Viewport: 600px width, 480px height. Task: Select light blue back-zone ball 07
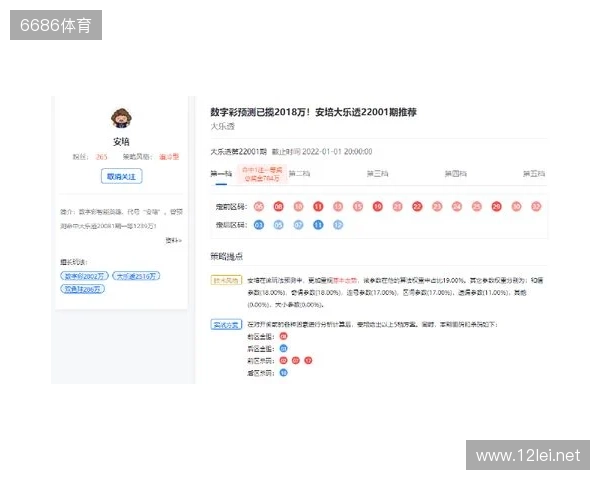[x=298, y=225]
